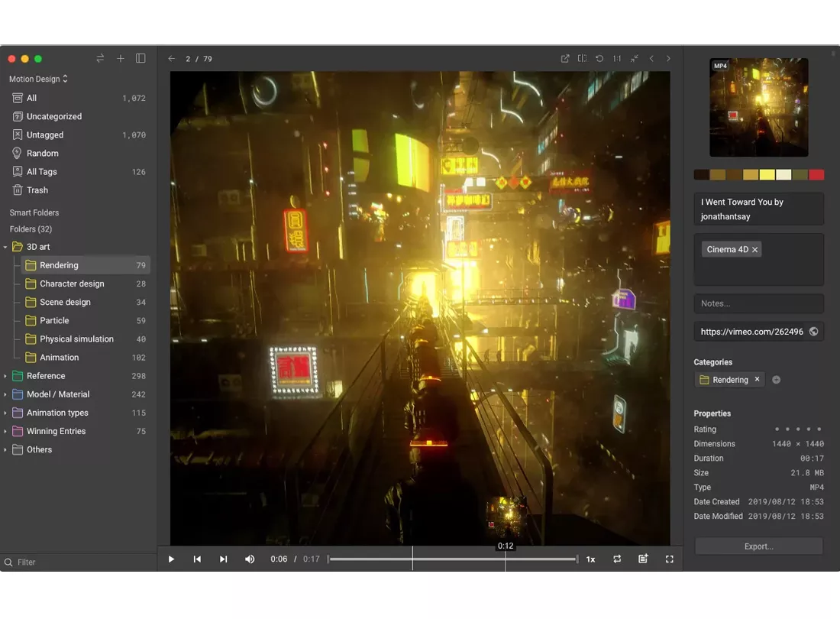Toggle loop playback icon
840x619 pixels.
617,559
